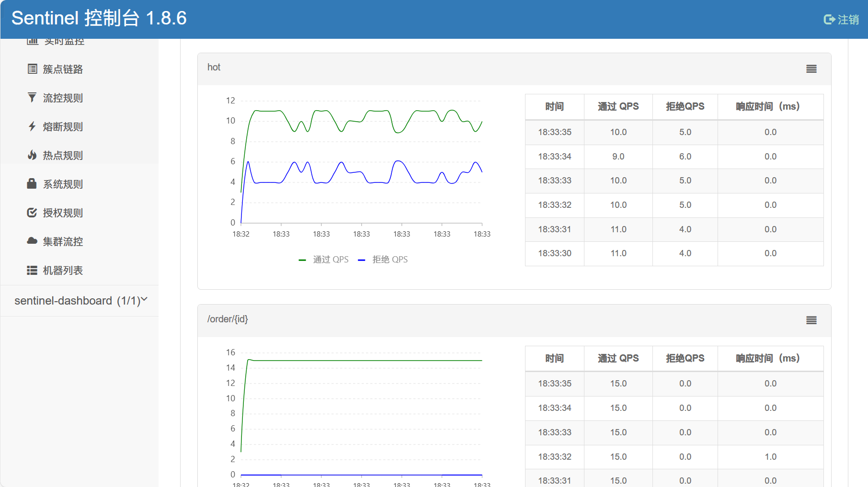Click 18:33:32 in the /order/{id} table
The height and width of the screenshot is (487, 868).
point(555,457)
